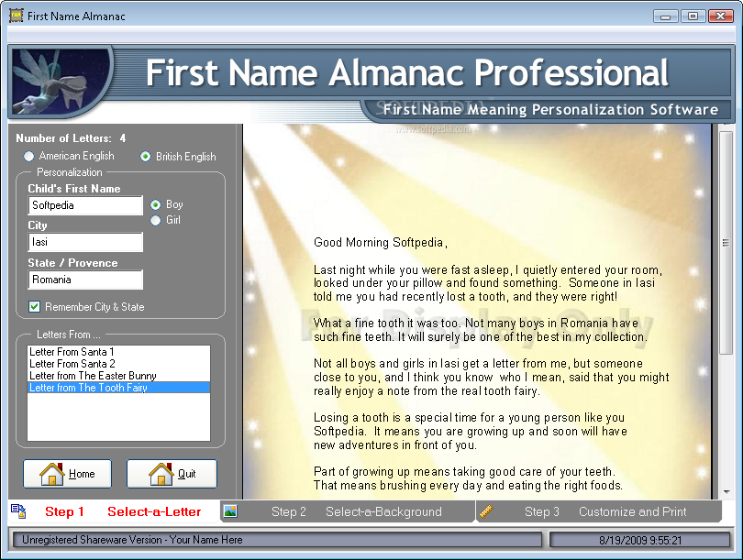Click the City input field

[85, 242]
